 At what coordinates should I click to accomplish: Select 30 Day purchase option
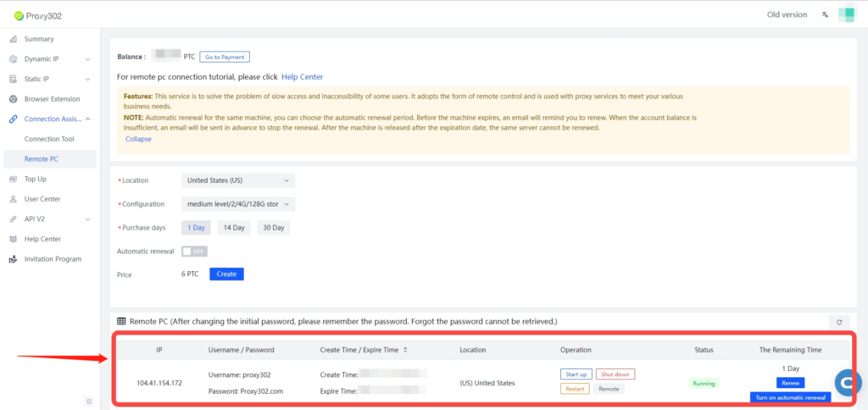274,228
